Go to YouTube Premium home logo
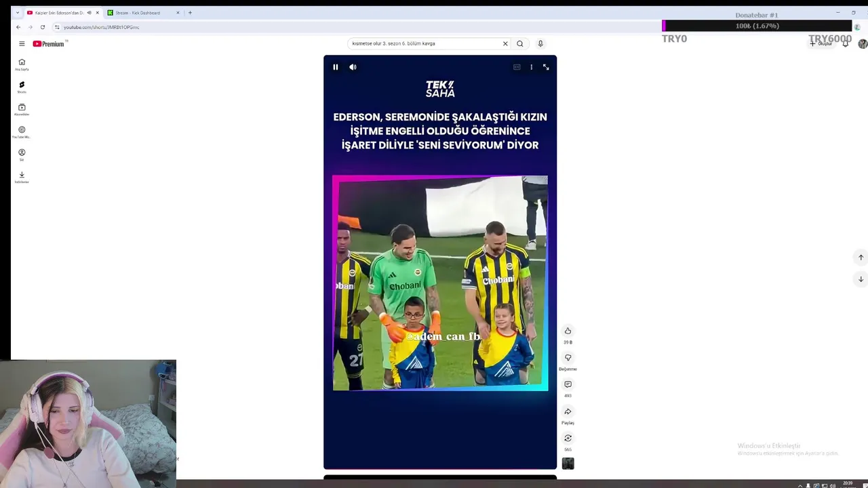 (49, 43)
